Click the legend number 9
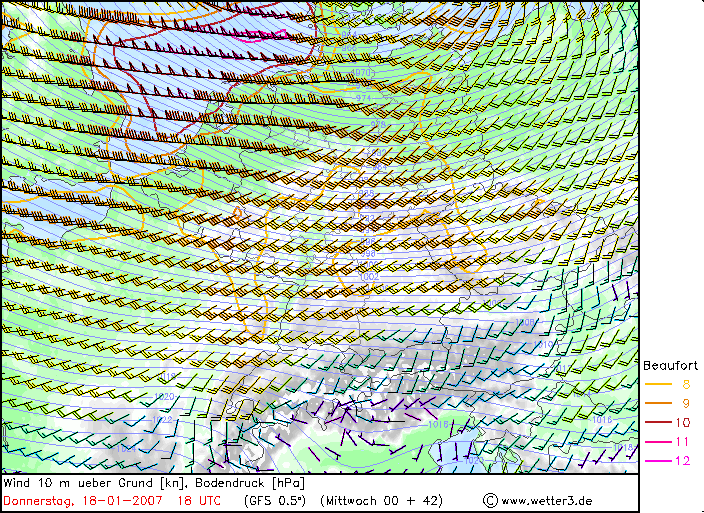The height and width of the screenshot is (513, 704). (x=686, y=403)
